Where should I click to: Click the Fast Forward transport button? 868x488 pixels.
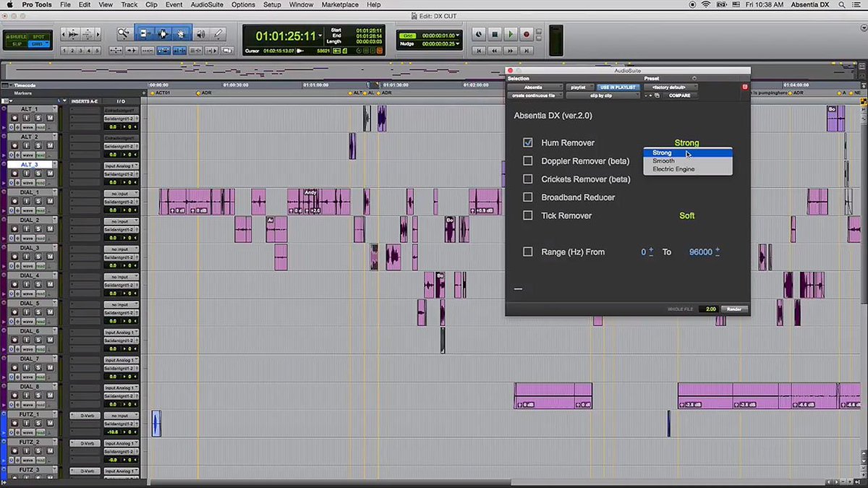point(511,51)
